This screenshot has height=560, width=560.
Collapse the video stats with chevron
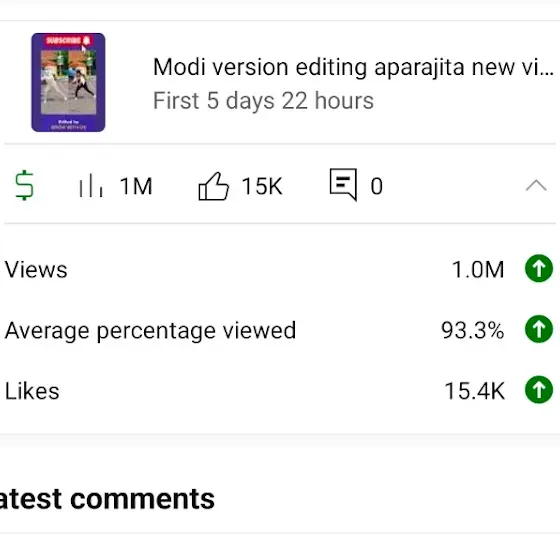[536, 186]
